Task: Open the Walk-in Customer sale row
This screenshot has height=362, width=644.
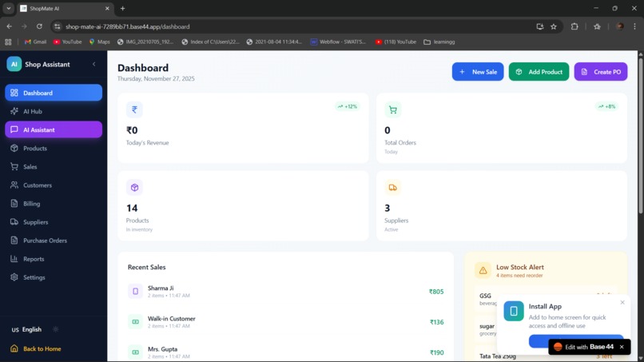Action: click(285, 322)
